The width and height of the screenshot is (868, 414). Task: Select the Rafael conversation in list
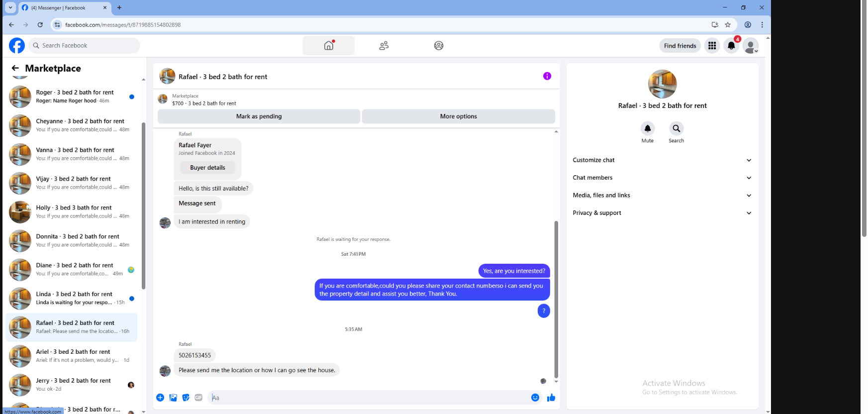tap(72, 327)
